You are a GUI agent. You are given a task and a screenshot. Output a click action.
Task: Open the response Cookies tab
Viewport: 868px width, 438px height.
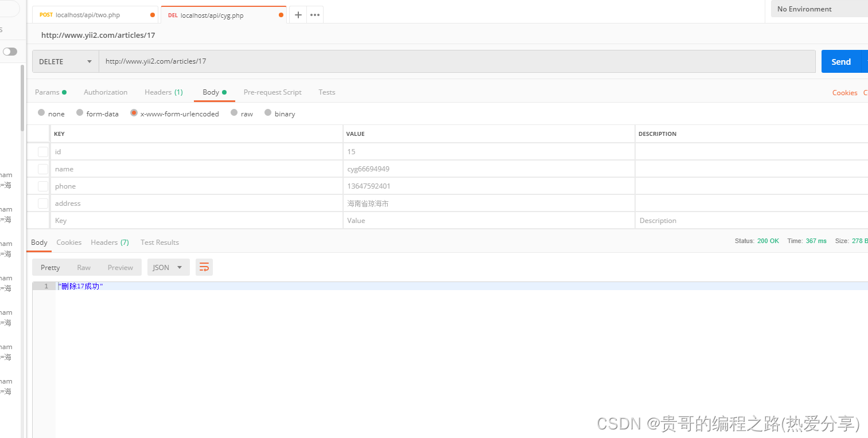coord(69,243)
